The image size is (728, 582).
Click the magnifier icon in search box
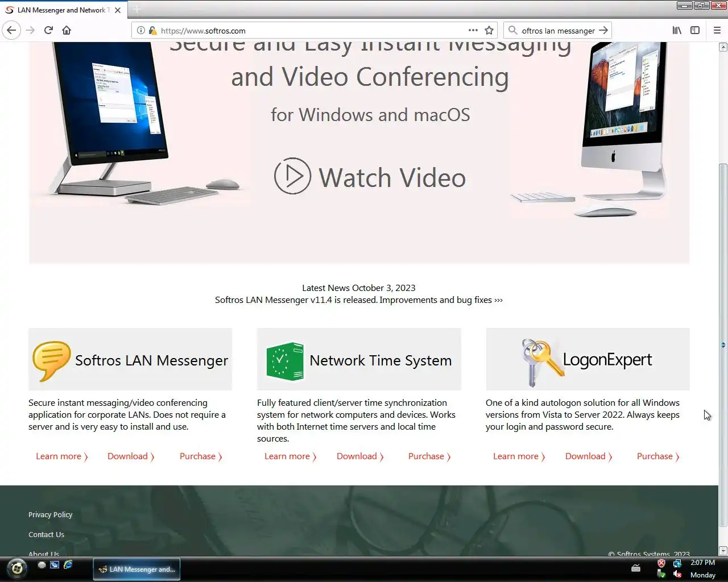512,30
